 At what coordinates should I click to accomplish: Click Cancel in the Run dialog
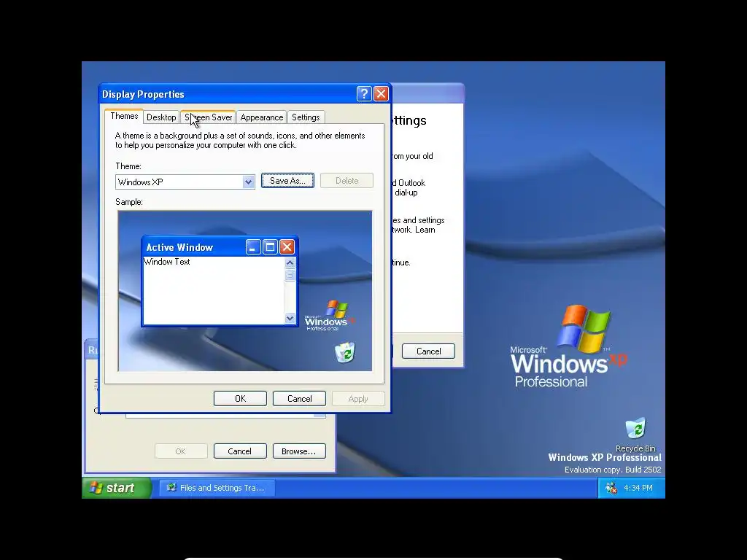239,451
